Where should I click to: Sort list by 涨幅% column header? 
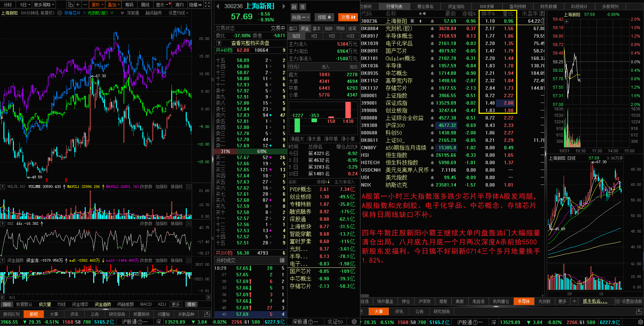pyautogui.click(x=469, y=14)
